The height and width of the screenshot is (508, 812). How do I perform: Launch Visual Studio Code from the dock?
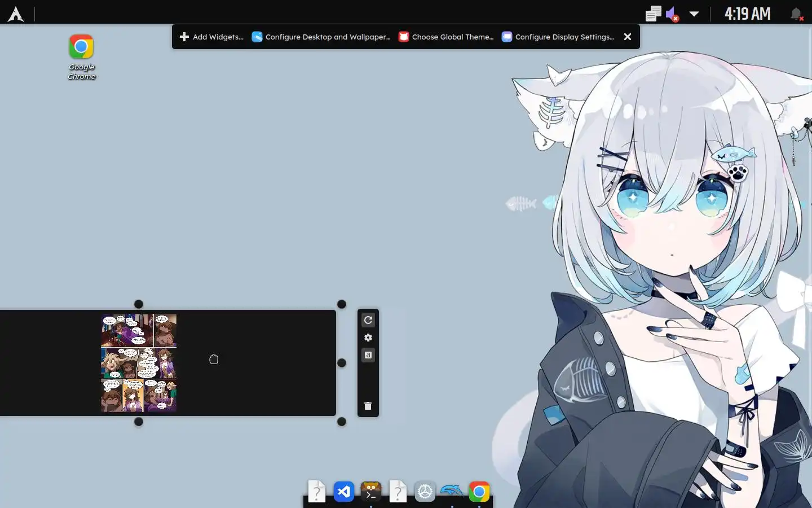[x=343, y=492]
